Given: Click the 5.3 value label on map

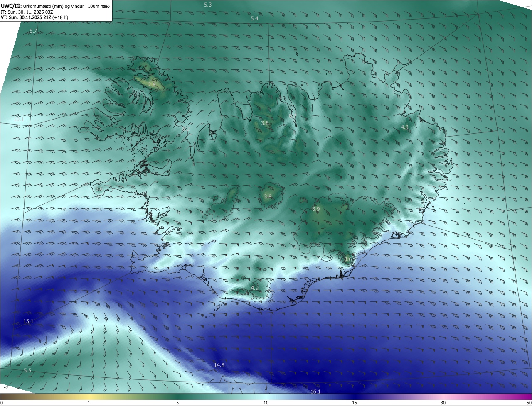Looking at the screenshot, I should 208,5.
